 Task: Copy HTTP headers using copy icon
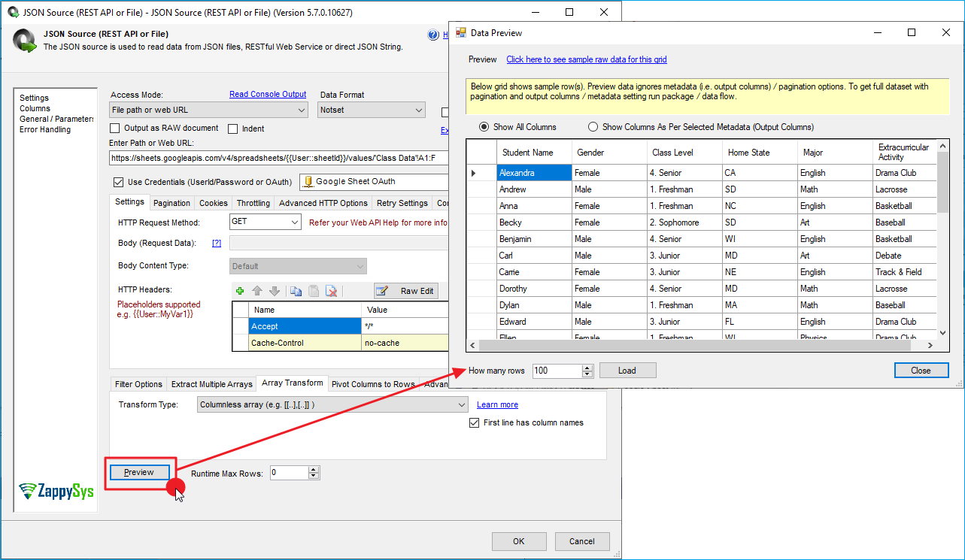pyautogui.click(x=296, y=291)
